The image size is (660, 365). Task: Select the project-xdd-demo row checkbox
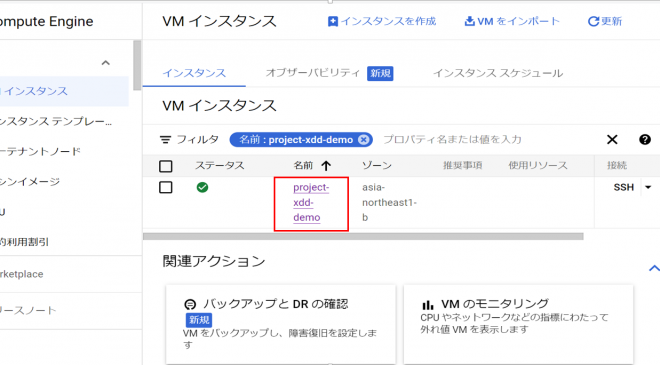166,187
